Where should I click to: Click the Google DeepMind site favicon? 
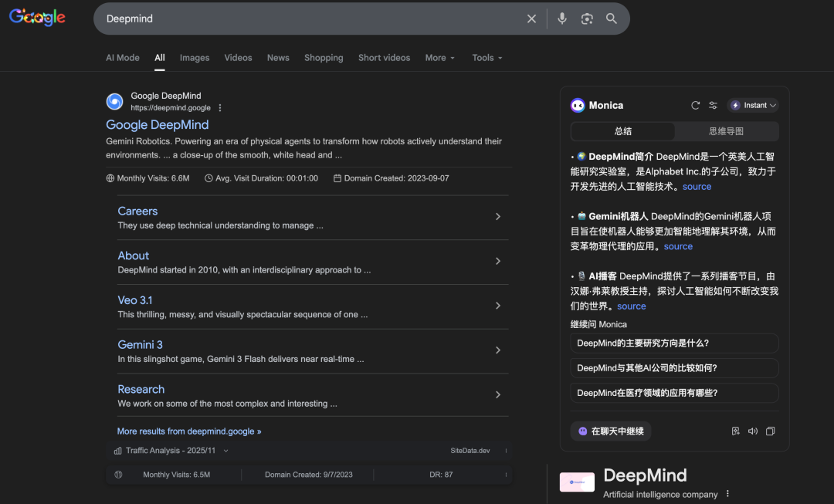point(114,101)
